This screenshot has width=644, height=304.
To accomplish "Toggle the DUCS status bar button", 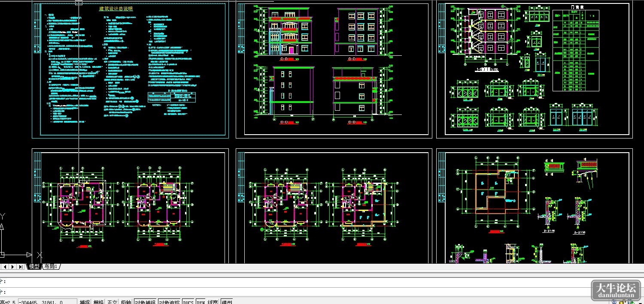I will (188, 302).
